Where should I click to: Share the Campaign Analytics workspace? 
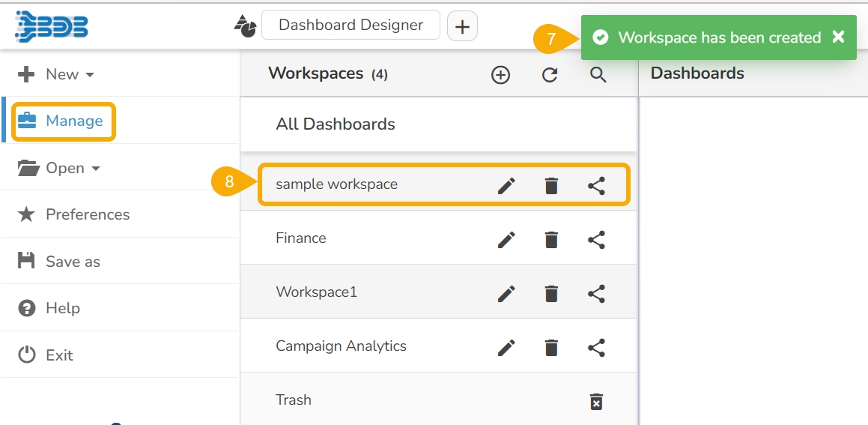[596, 347]
